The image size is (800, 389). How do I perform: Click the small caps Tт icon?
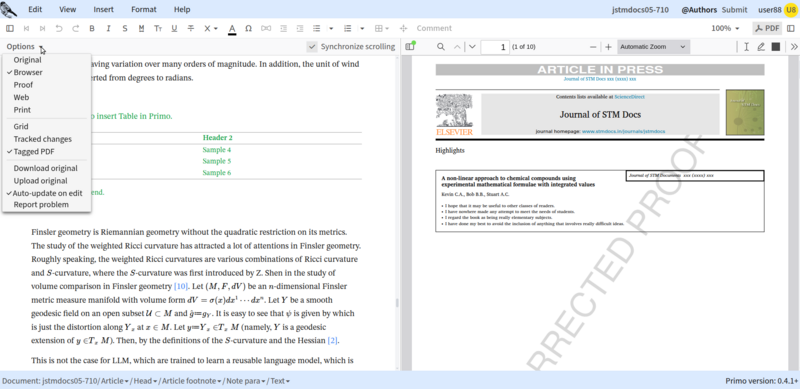pyautogui.click(x=158, y=29)
